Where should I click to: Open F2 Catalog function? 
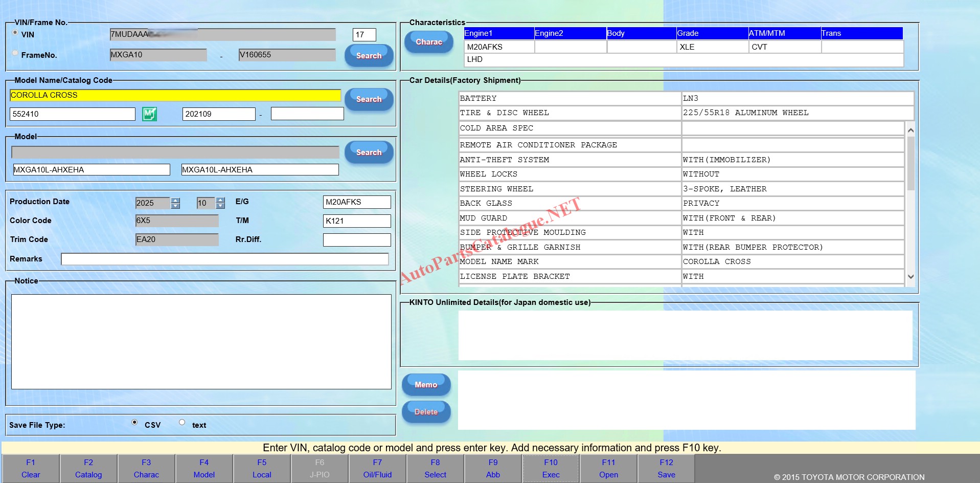point(88,469)
